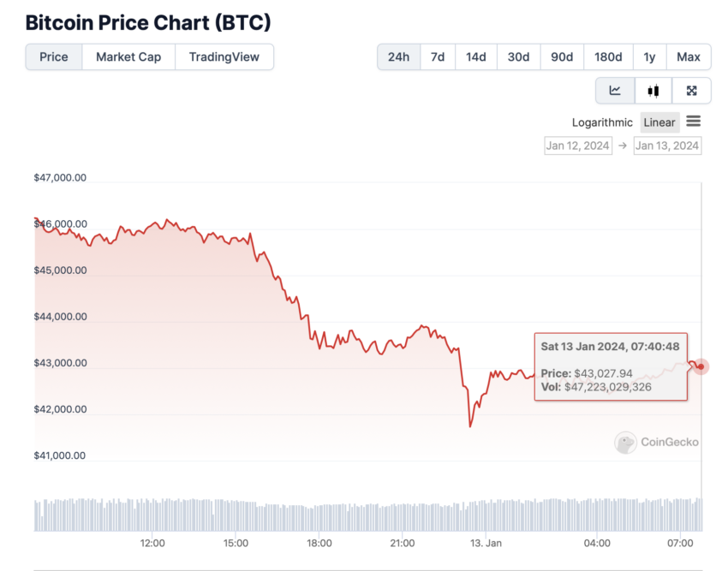The height and width of the screenshot is (571, 728).
Task: Click the price low point near 13. Jan
Action: click(470, 425)
